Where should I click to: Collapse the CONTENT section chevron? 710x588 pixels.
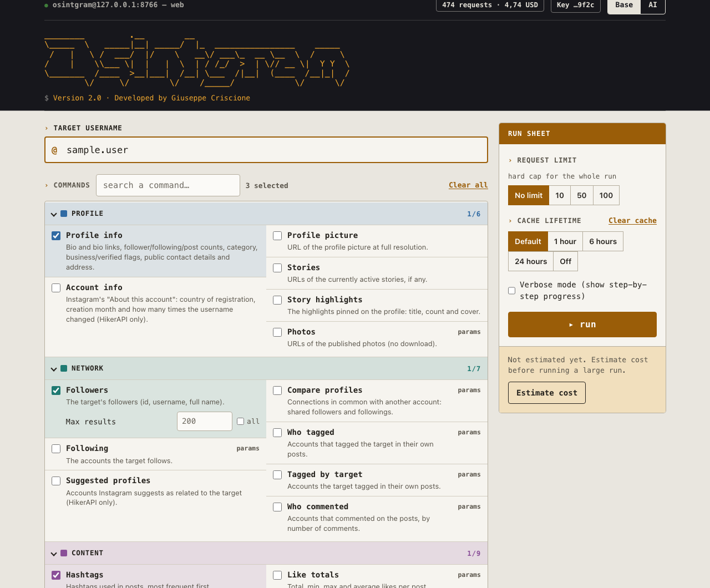click(54, 554)
